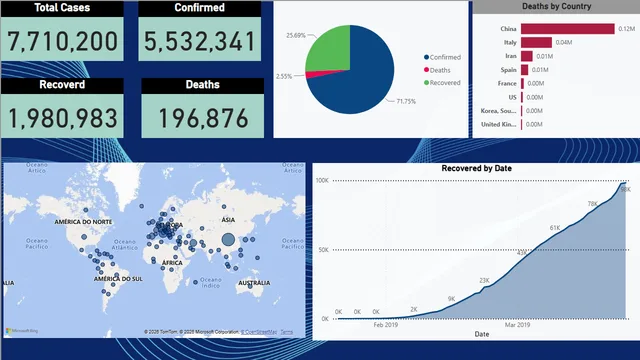Select the Iran bar in Deaths by Country
The image size is (640, 360).
click(x=527, y=56)
